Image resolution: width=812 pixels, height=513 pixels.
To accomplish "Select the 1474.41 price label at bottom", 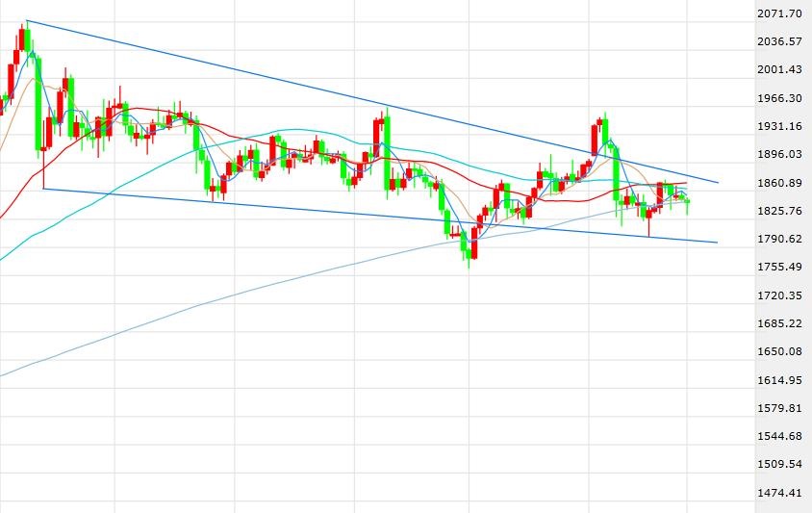I will [779, 492].
